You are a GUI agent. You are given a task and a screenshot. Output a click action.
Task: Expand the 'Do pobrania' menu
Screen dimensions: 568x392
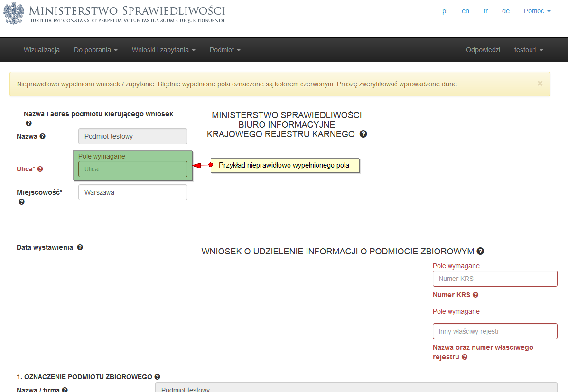pyautogui.click(x=96, y=50)
